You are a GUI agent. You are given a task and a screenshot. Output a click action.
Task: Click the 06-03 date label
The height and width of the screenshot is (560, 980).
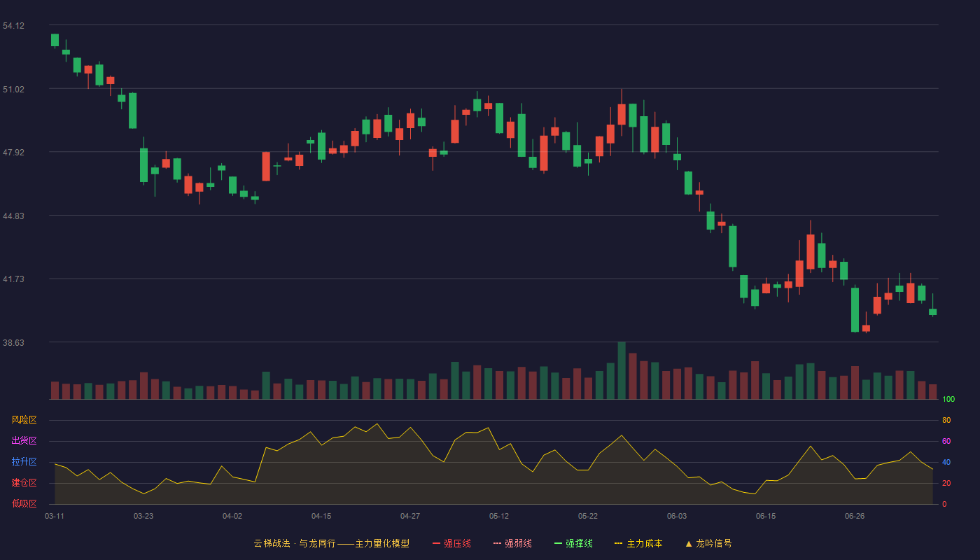[x=677, y=516]
